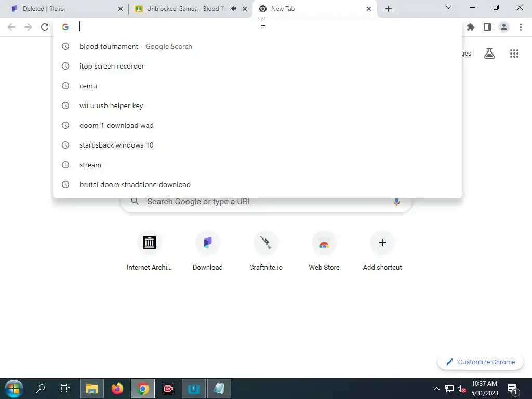Image resolution: width=532 pixels, height=399 pixels.
Task: Open the Craftnite.io shortcut
Action: click(266, 251)
